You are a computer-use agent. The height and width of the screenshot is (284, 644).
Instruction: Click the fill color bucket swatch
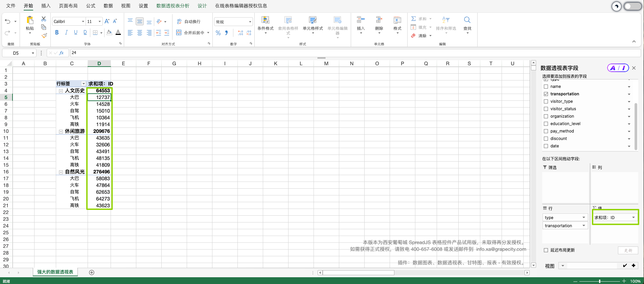[x=109, y=33]
